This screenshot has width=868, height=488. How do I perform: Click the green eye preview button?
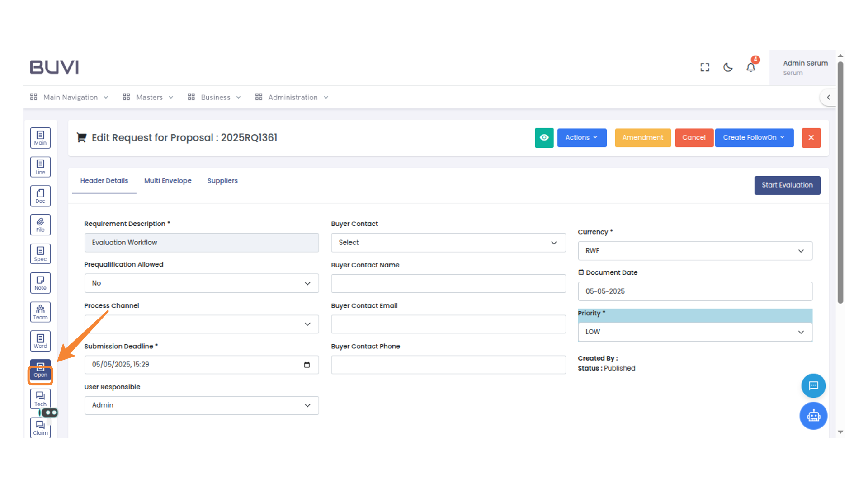pyautogui.click(x=544, y=138)
